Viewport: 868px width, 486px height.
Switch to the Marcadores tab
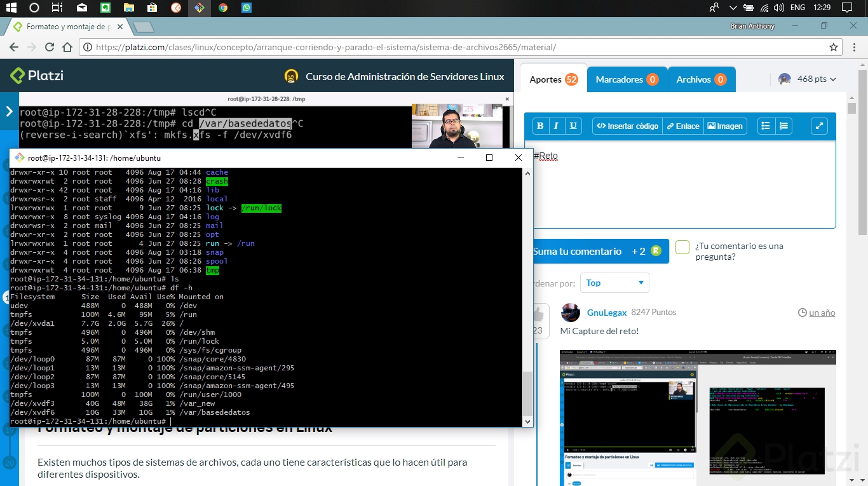tap(627, 79)
